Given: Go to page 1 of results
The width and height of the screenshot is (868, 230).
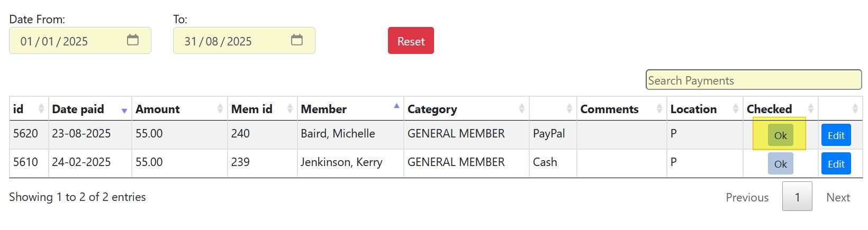Looking at the screenshot, I should (x=797, y=197).
